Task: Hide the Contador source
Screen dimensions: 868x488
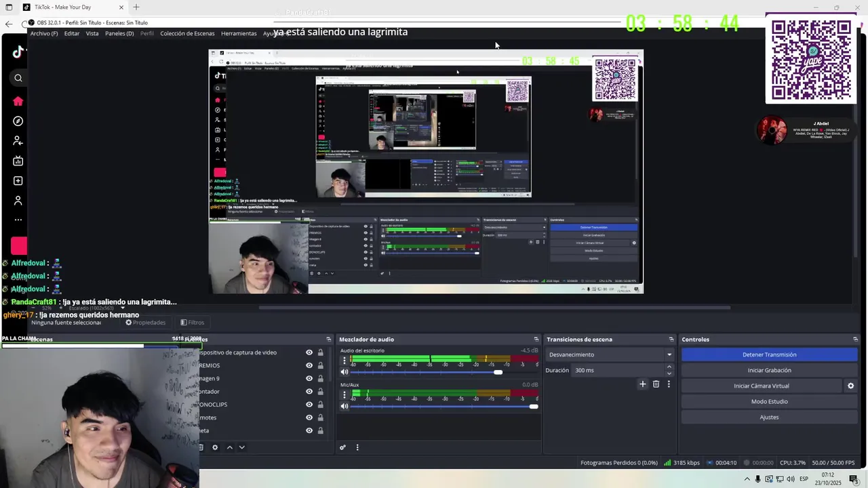Action: coord(309,391)
